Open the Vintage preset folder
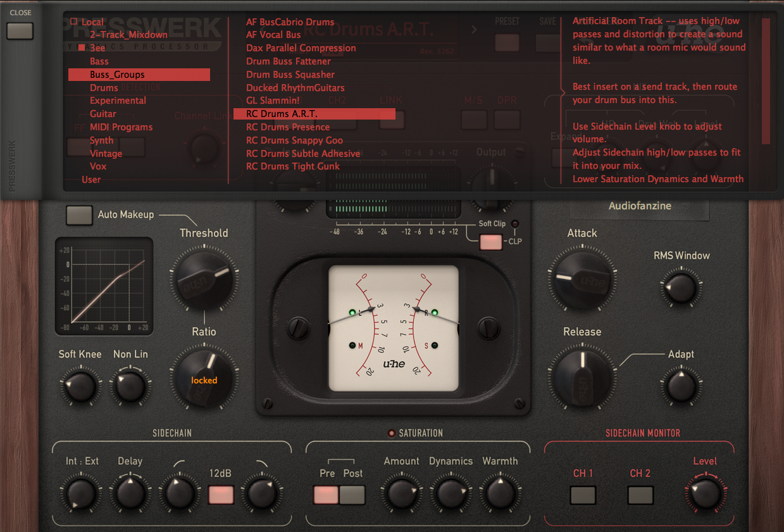 click(106, 154)
